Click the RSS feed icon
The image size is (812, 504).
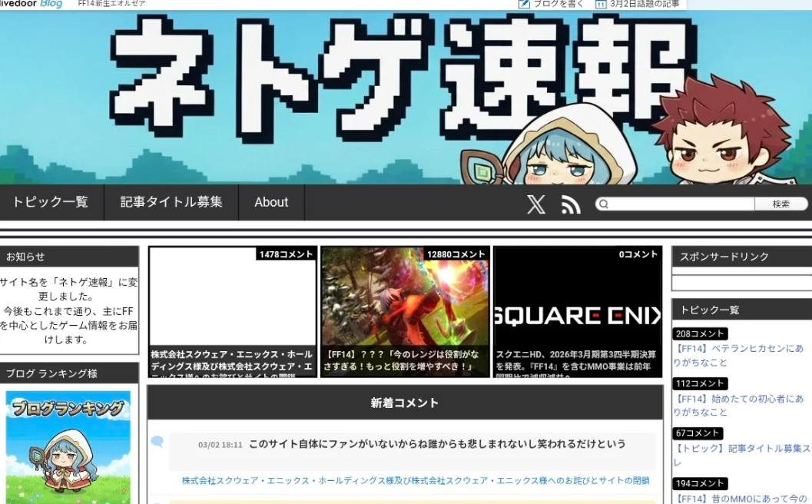click(569, 203)
